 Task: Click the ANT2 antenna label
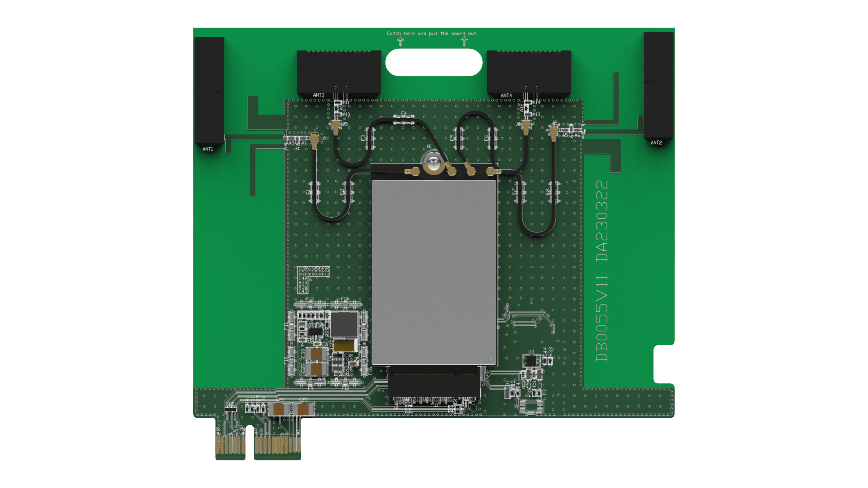[x=656, y=143]
